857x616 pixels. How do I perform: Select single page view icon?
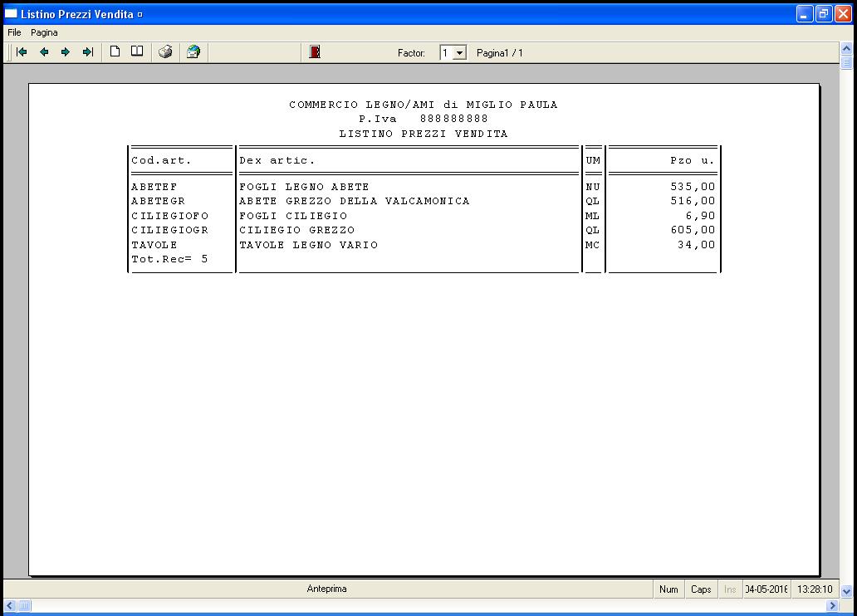115,52
